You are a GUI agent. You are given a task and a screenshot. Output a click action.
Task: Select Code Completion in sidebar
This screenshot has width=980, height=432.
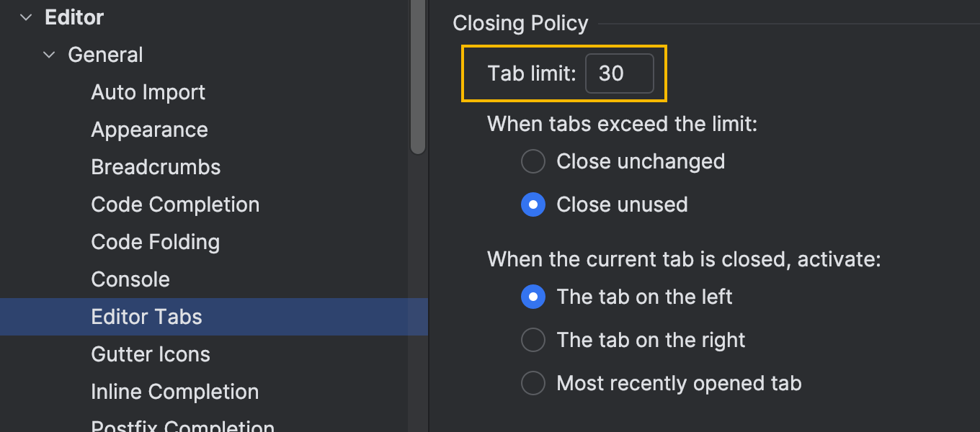click(175, 204)
